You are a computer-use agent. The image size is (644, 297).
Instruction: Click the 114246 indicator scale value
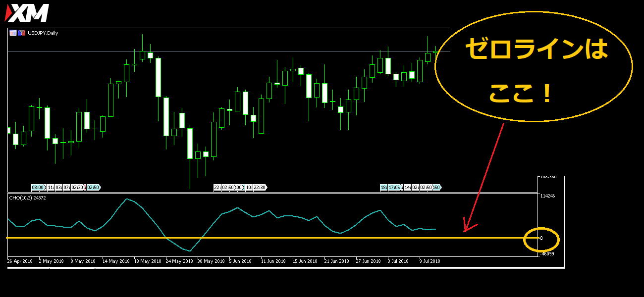[x=547, y=196]
